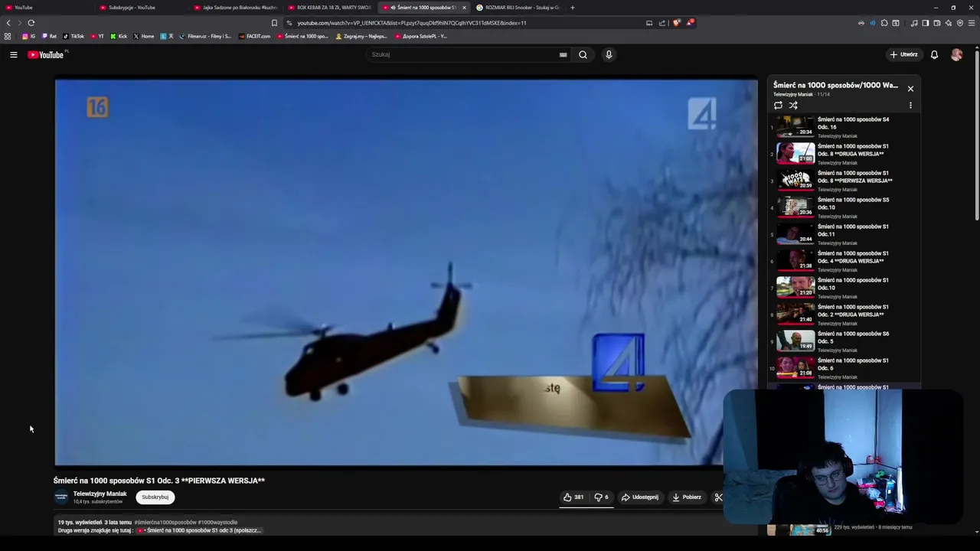
Task: Close the Śmierć na 1000 sposobów tab
Action: tap(464, 8)
